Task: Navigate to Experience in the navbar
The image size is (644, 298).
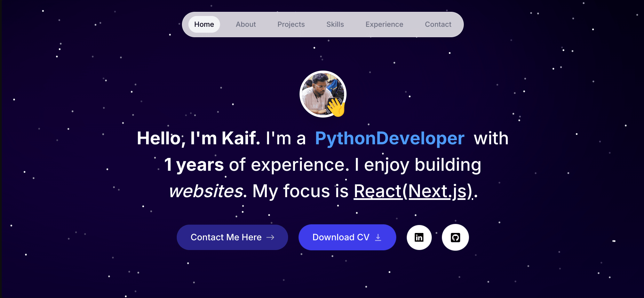Action: tap(384, 24)
